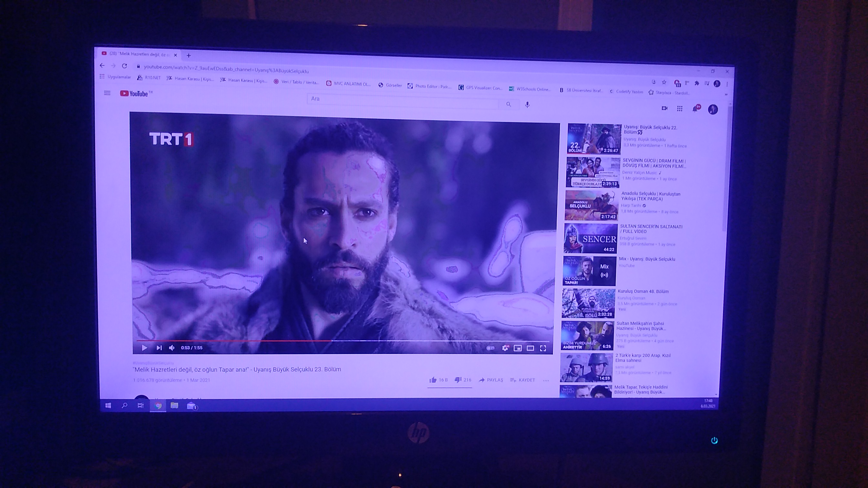The width and height of the screenshot is (868, 488).
Task: Open the Kuruluş Osman 48. Bölüm thumbnail
Action: (x=588, y=303)
